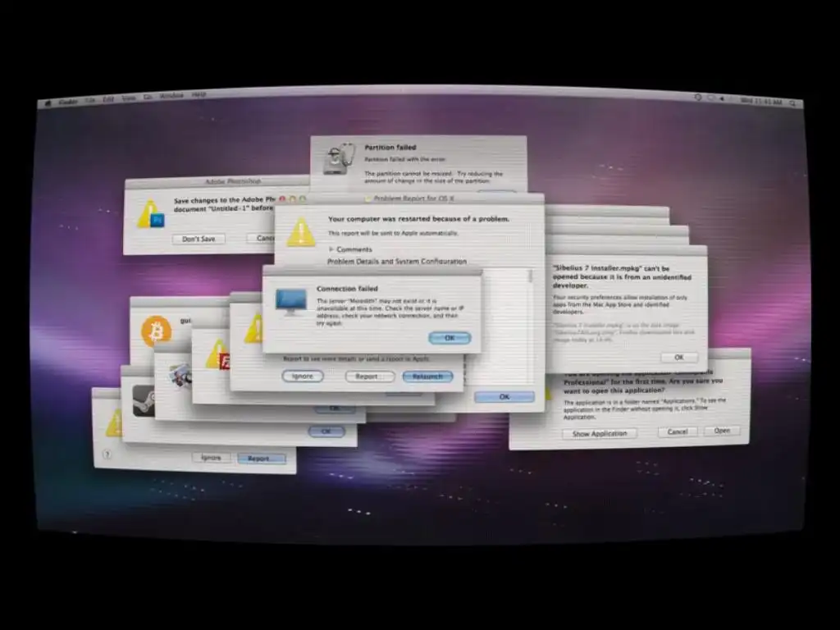The width and height of the screenshot is (840, 630).
Task: Click "This report will be sent to Apple automatically."
Action: [x=393, y=234]
